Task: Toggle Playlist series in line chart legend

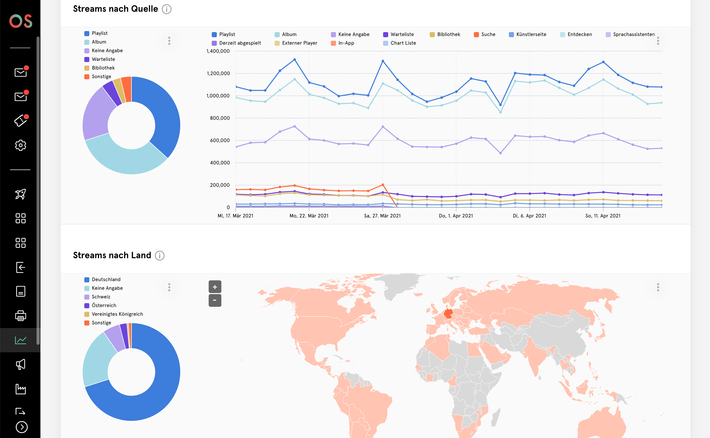Action: (223, 34)
